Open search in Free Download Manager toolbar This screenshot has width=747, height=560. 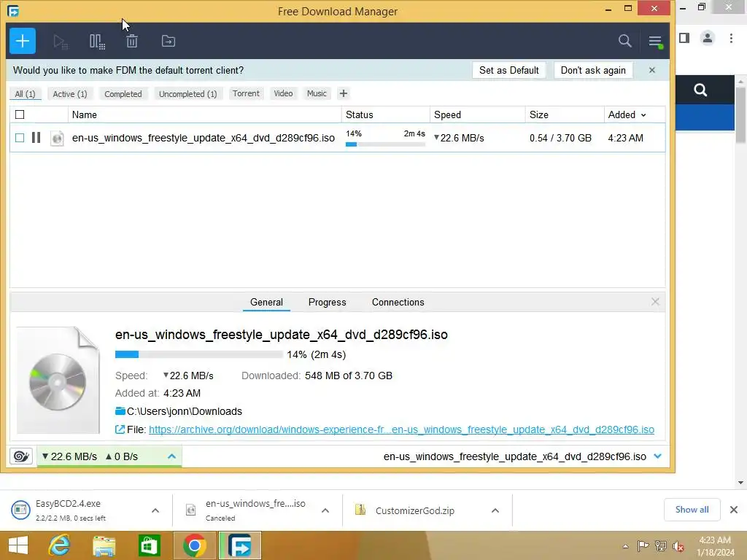click(x=624, y=41)
